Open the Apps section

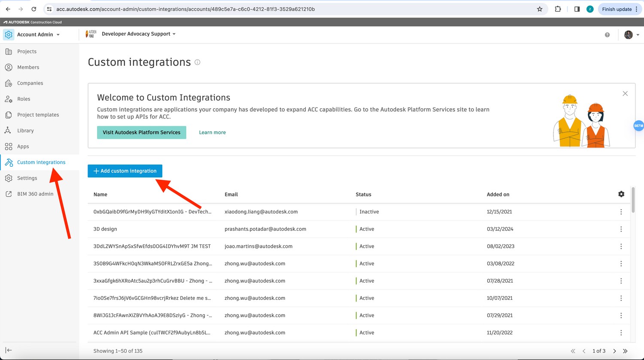pyautogui.click(x=23, y=147)
